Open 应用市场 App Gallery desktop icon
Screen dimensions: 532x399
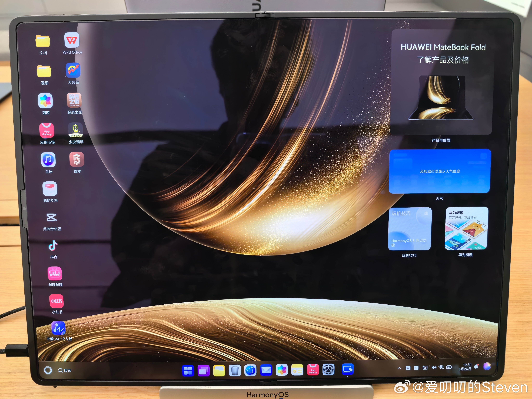coord(47,130)
